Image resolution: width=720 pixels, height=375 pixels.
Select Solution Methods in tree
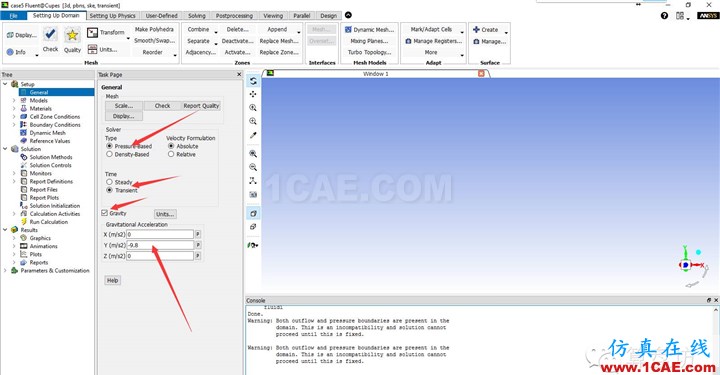(51, 157)
